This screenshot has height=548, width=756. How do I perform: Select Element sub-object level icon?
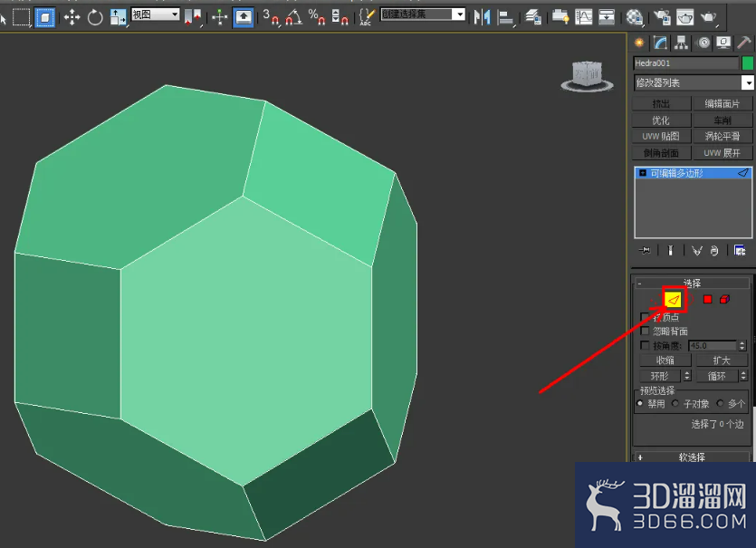[724, 300]
